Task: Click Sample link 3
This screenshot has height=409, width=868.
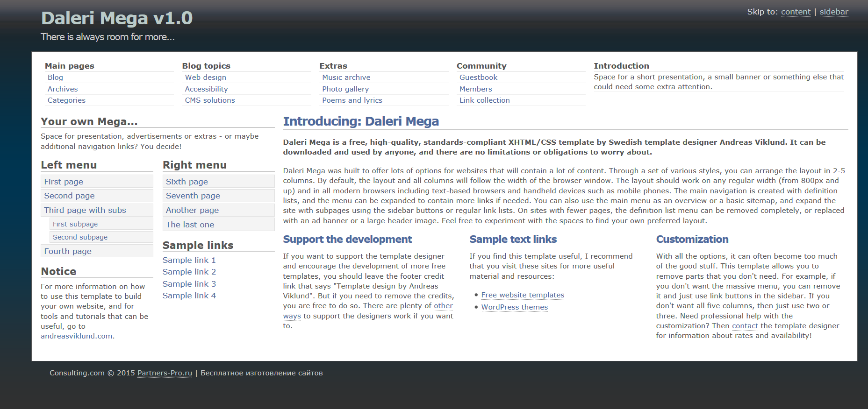Action: pyautogui.click(x=189, y=284)
